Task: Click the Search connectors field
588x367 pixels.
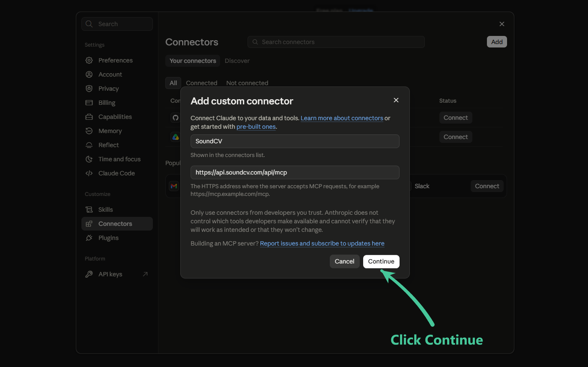Action: coord(336,42)
